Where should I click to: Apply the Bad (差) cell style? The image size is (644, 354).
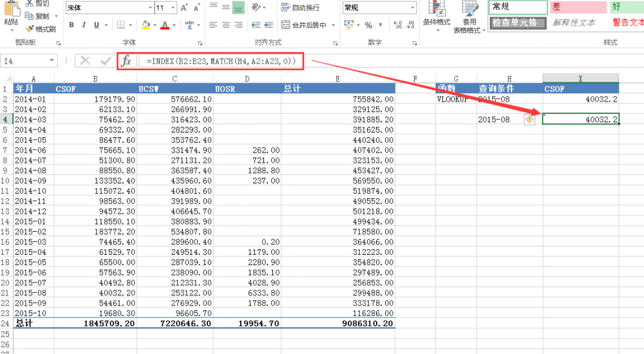(578, 6)
